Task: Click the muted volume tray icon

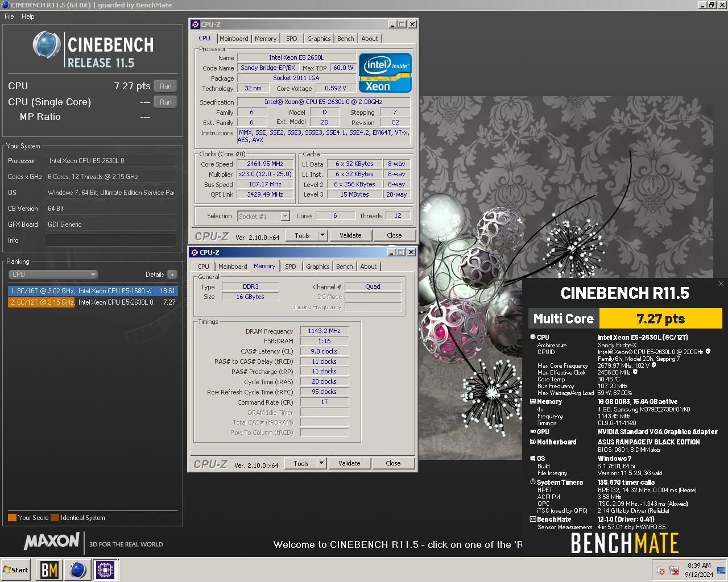Action: point(660,570)
